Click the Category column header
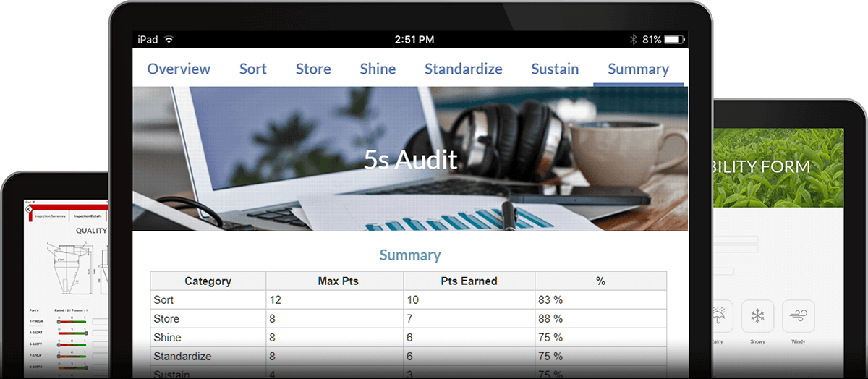Screen dimensions: 868x379 (208, 281)
